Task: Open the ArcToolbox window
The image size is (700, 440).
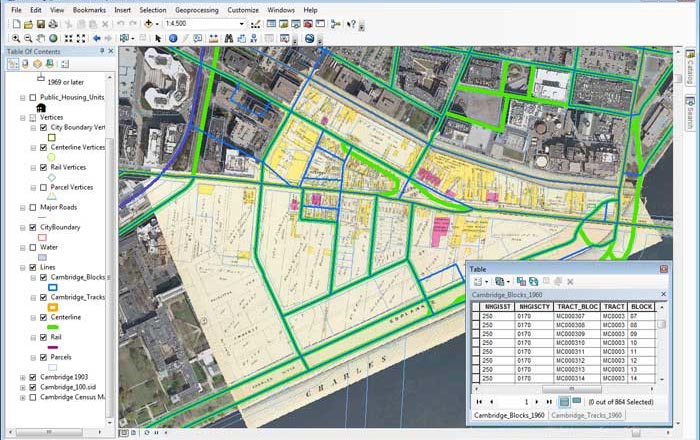Action: coord(308,24)
